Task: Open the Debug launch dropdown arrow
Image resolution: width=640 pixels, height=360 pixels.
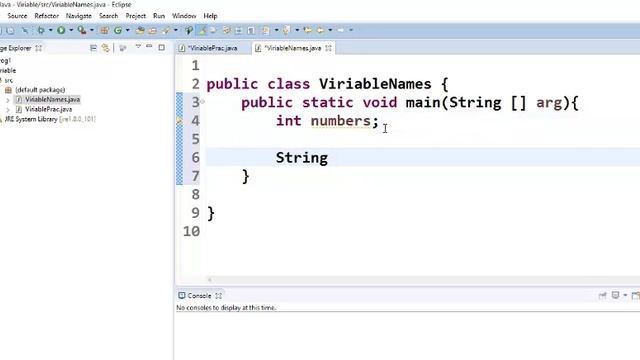Action: coord(50,30)
